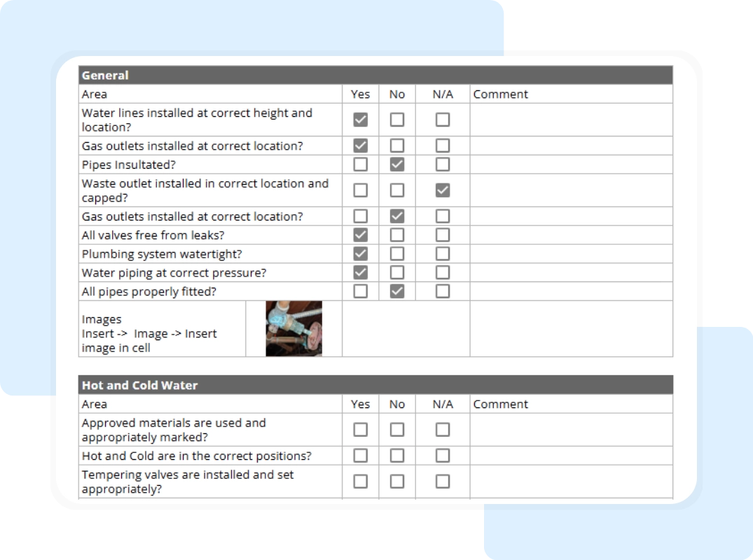This screenshot has height=560, width=753.
Task: Check No for plumbing system watertight
Action: (x=396, y=253)
